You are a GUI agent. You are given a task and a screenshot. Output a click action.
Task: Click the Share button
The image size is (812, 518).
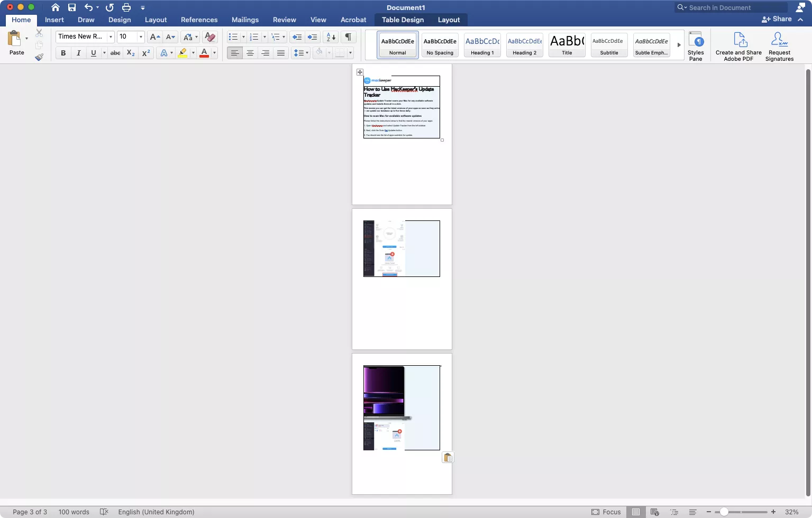[x=777, y=19]
